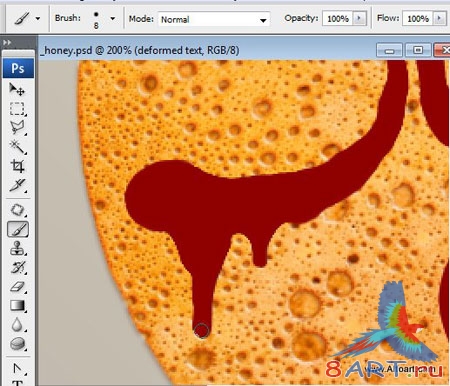
Task: Open the Opacity slider arrow
Action: (359, 18)
